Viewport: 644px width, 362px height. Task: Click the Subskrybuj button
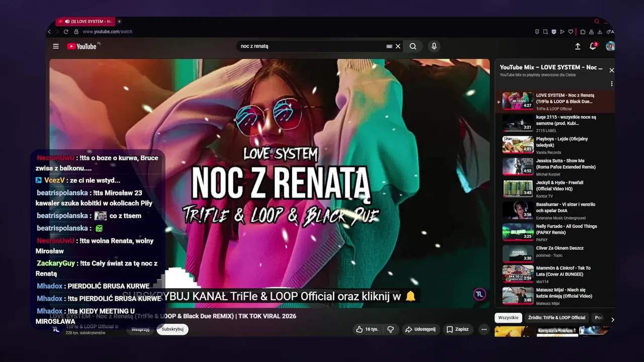coord(172,329)
